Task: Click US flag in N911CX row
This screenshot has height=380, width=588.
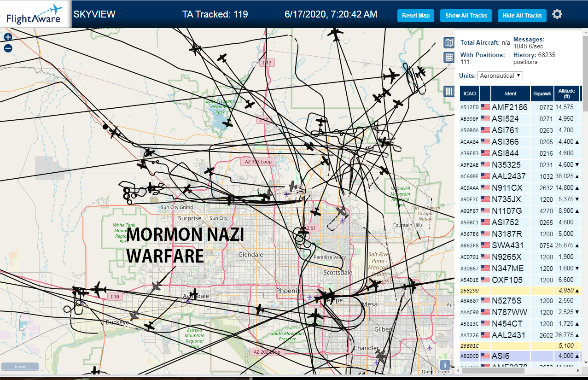Action: [x=485, y=188]
